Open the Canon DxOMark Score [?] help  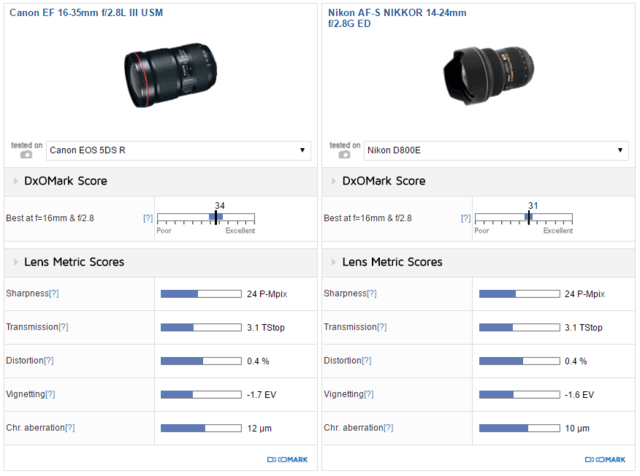148,218
